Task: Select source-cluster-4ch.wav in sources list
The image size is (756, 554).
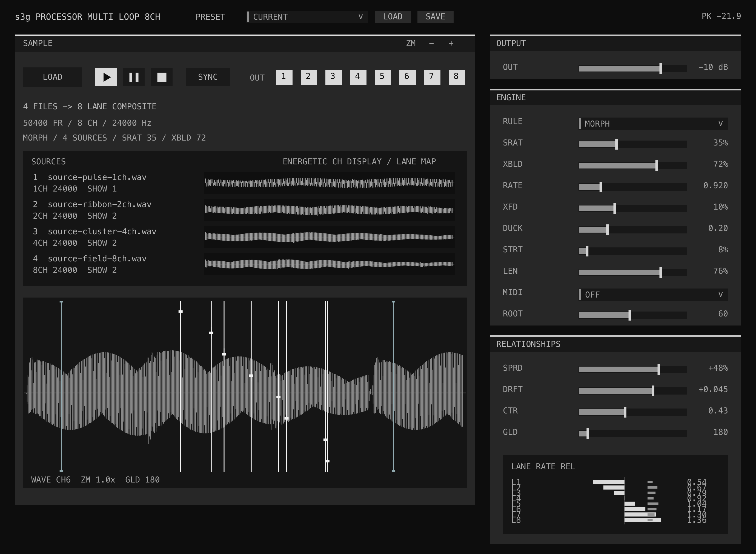Action: point(102,232)
